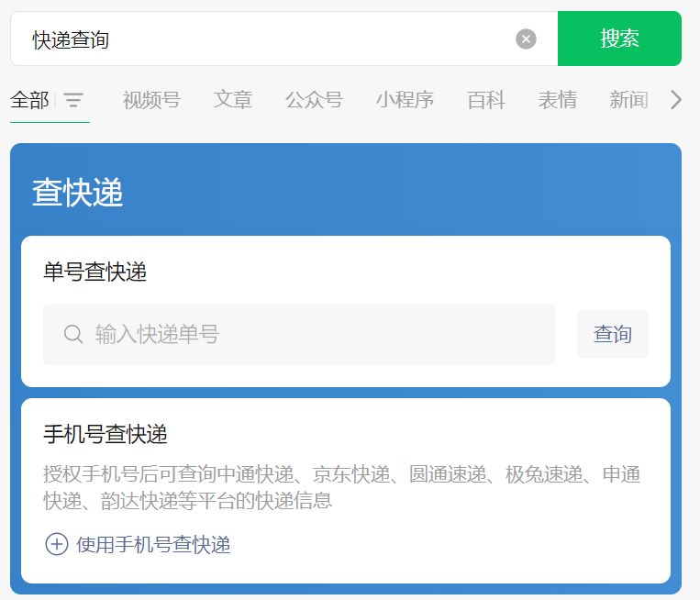Click the magnifier icon in tracking number field
The width and height of the screenshot is (700, 600).
tap(73, 334)
